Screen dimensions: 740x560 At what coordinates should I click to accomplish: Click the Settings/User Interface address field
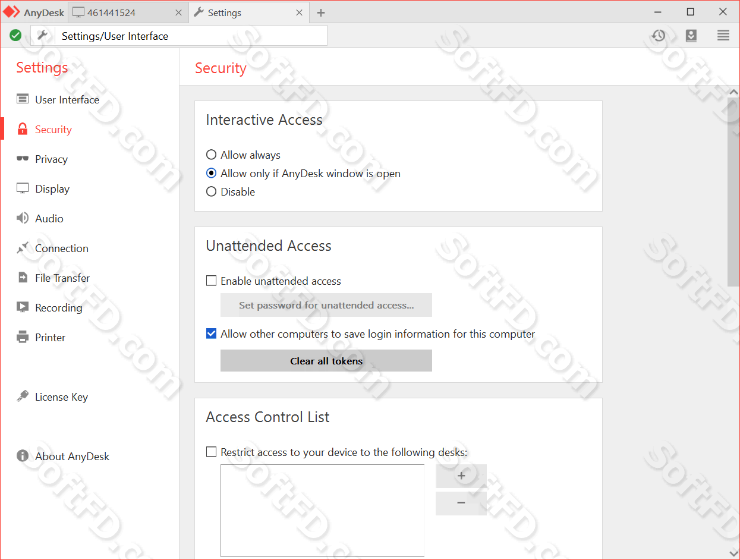[x=191, y=36]
